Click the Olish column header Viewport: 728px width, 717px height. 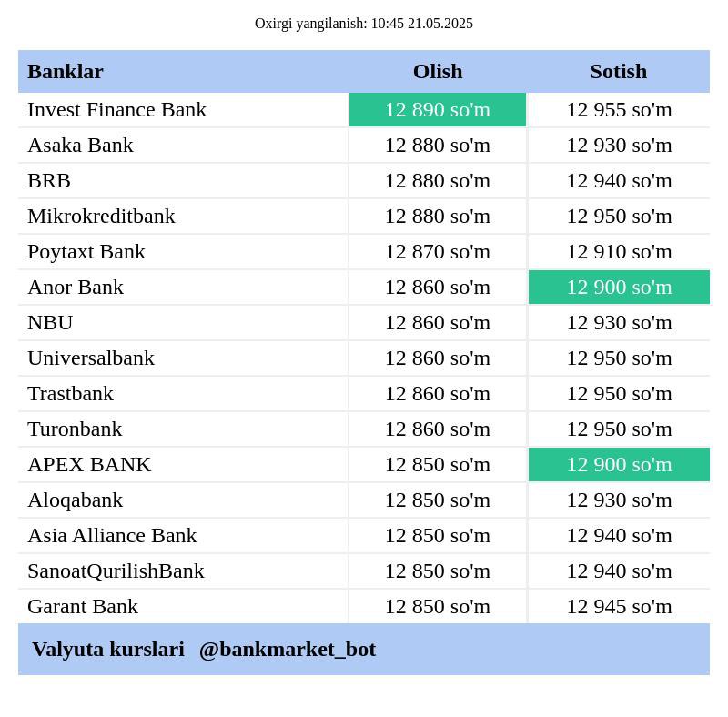438,72
